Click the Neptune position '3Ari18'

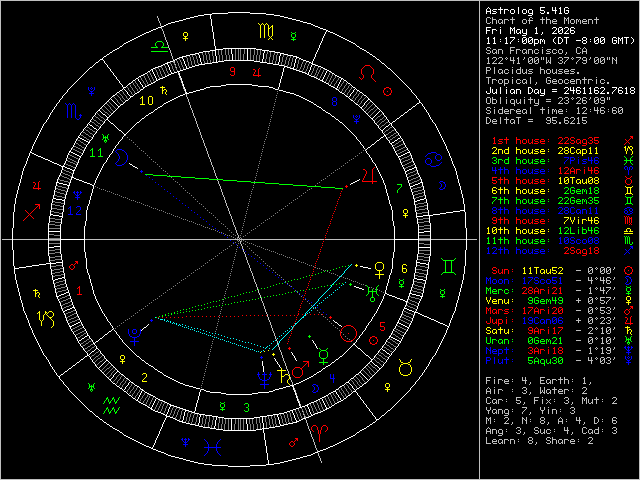tap(545, 351)
